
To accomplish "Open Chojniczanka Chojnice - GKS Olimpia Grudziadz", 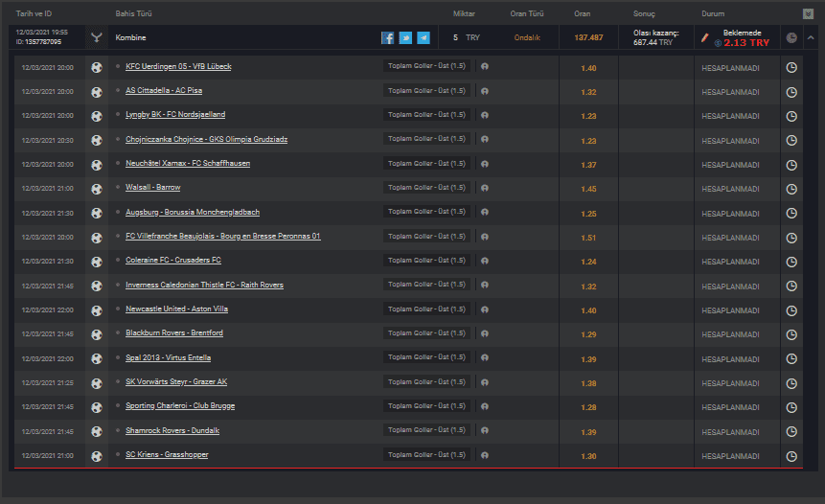I will point(206,140).
